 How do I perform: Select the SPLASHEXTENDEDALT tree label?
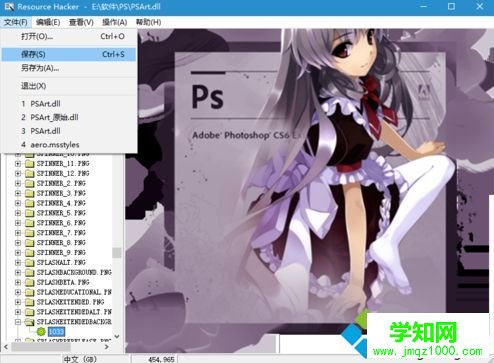click(x=74, y=312)
